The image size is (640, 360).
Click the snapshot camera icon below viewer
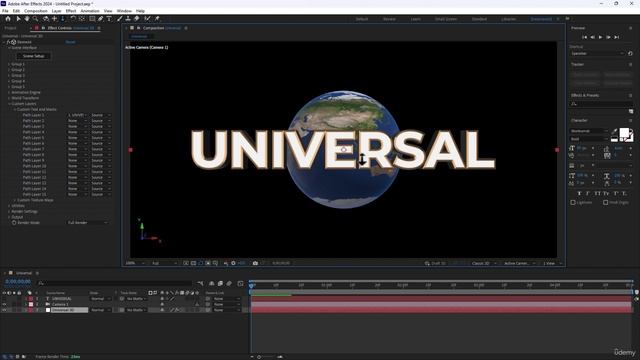click(x=255, y=263)
